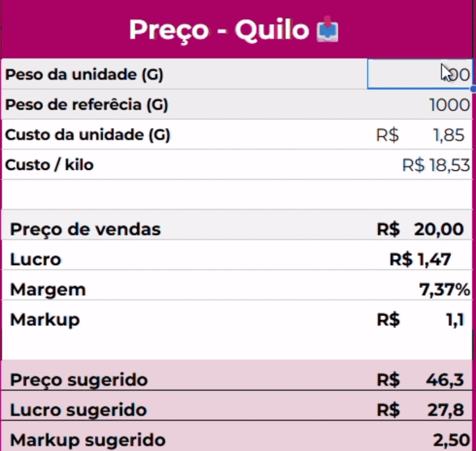Click the Preço - Quilo header title

[x=219, y=30]
